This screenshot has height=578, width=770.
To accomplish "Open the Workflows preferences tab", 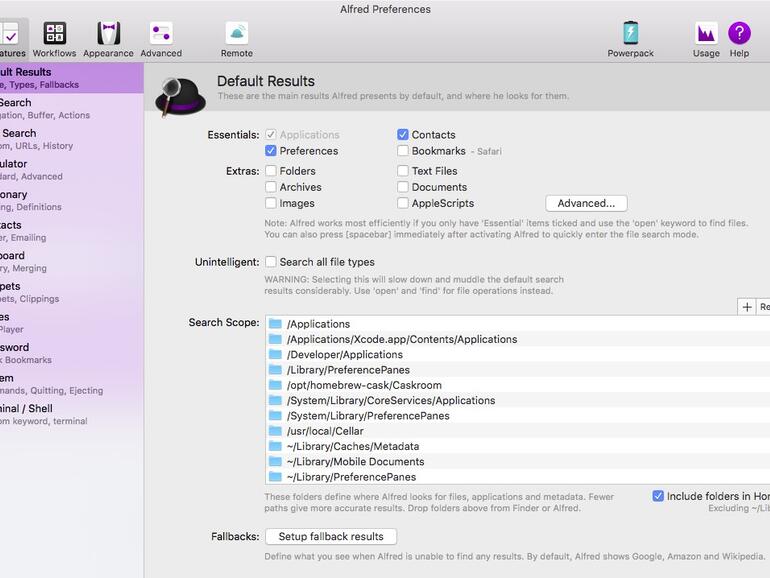I will click(54, 39).
